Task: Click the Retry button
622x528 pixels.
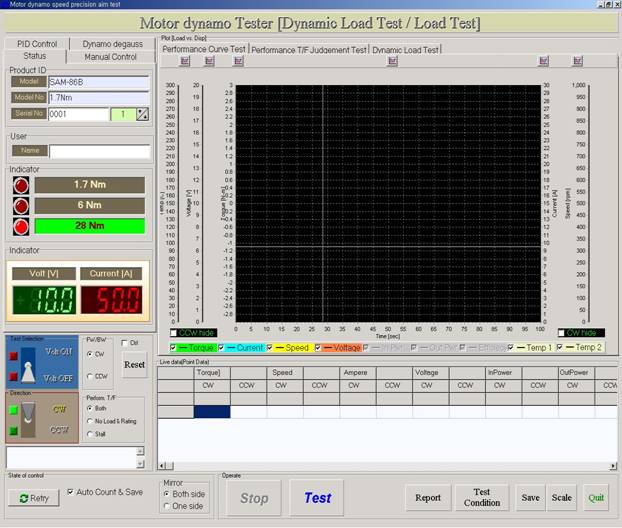Action: (34, 498)
